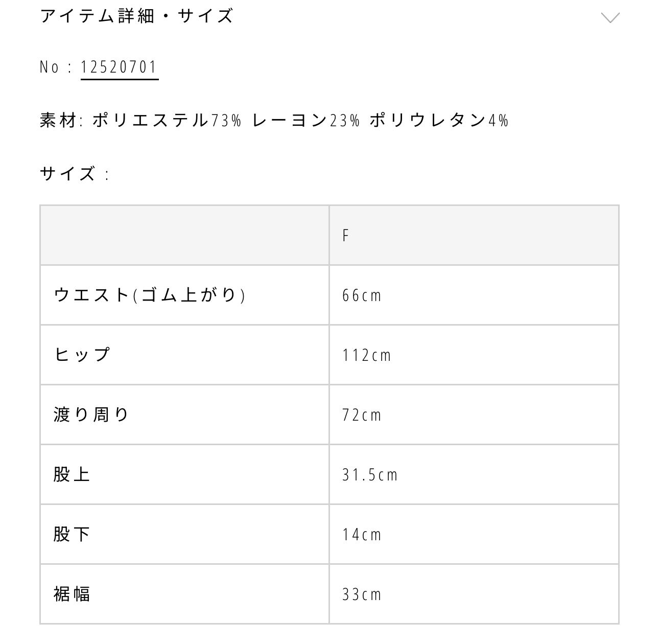
Task: Click the アイテム詳細・サイズ heading
Action: [137, 16]
